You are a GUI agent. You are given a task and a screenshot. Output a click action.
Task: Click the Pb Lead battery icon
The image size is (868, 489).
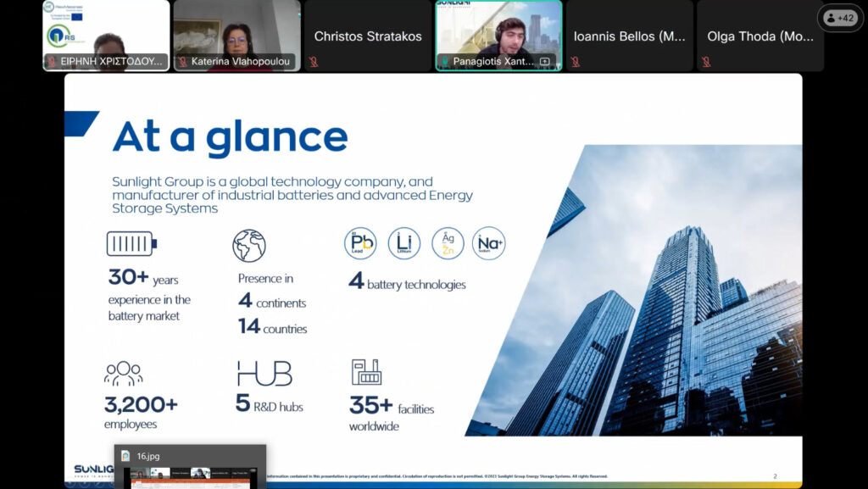360,243
